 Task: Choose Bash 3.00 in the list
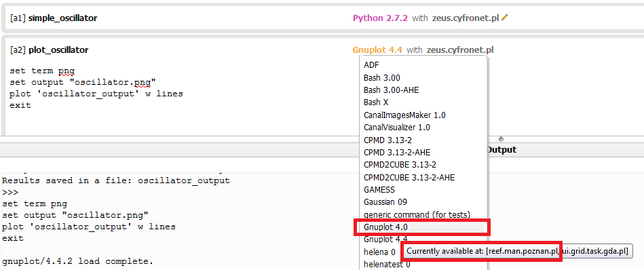pyautogui.click(x=423, y=77)
